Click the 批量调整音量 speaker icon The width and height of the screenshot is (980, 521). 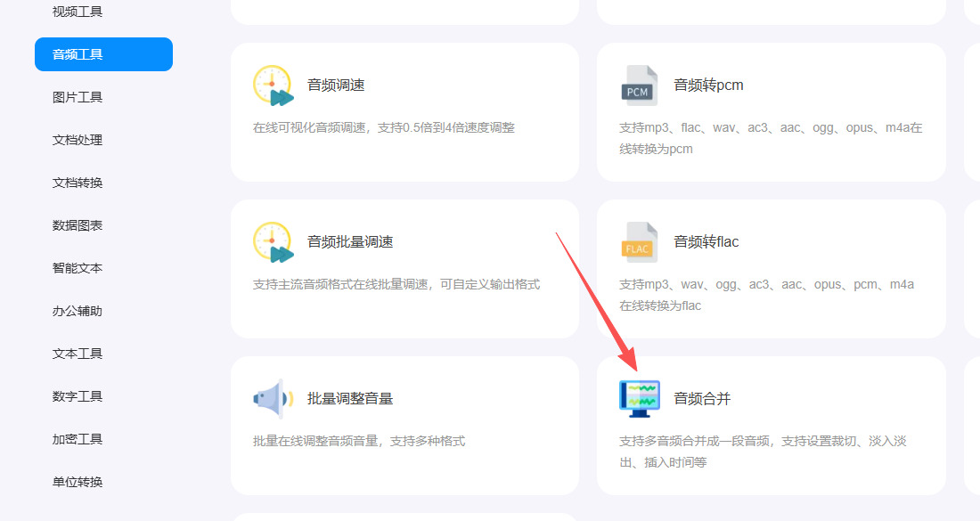pyautogui.click(x=274, y=399)
